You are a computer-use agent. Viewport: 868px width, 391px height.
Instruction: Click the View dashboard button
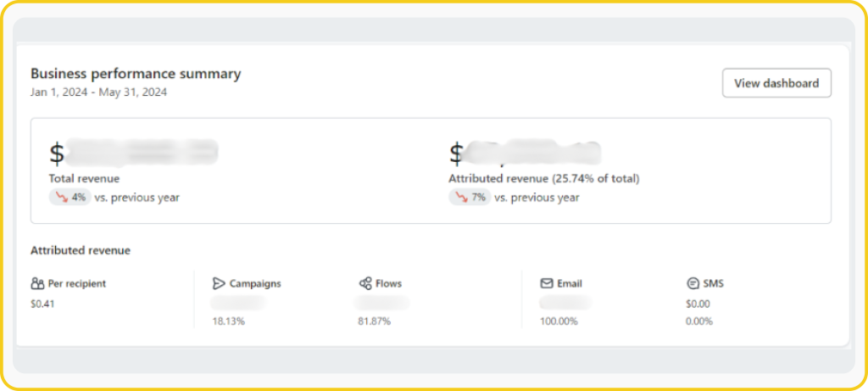[x=776, y=83]
